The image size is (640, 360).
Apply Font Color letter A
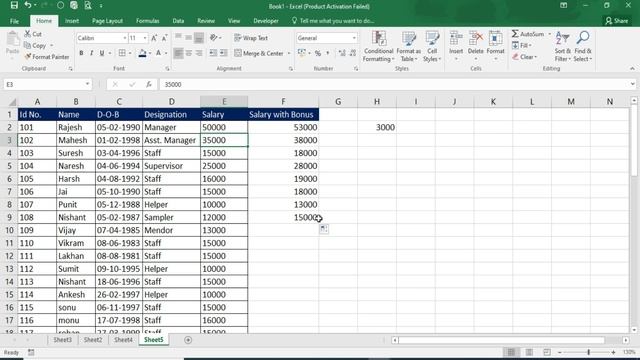tap(158, 53)
